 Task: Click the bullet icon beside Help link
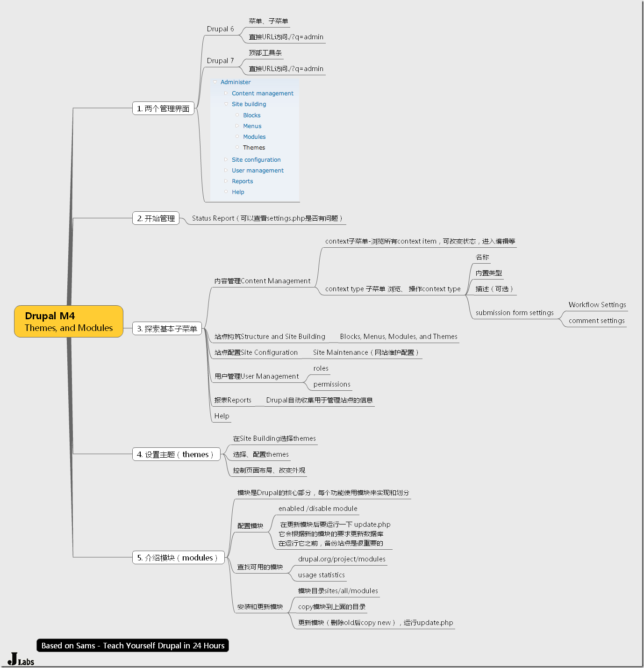point(226,192)
